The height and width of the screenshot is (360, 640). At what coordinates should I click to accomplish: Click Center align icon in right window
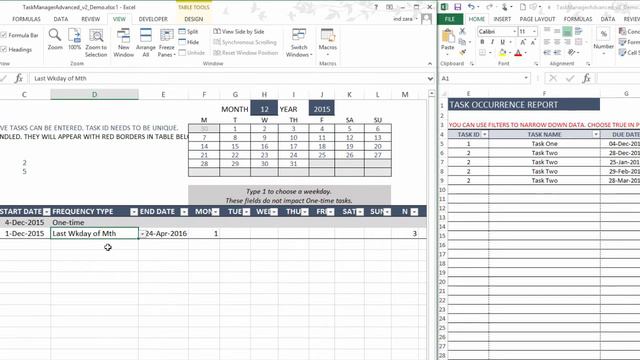click(x=557, y=42)
